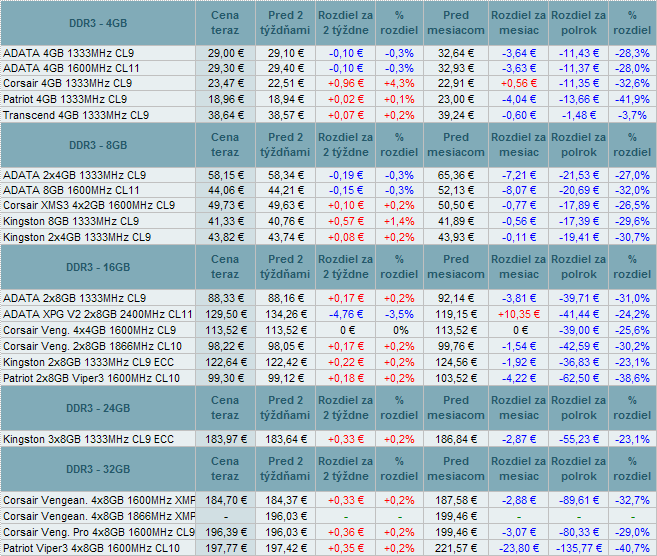Click the DDR3 - 32GB section header

(98, 469)
